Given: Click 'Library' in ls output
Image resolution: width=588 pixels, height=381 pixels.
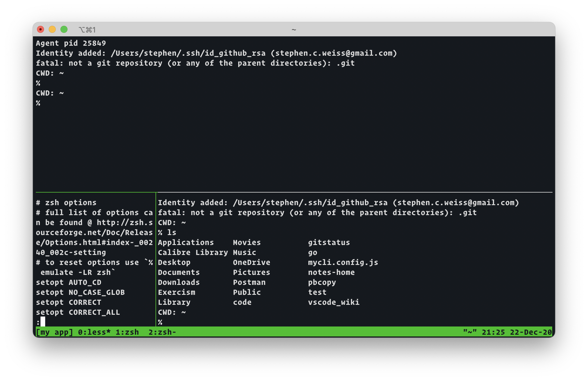Looking at the screenshot, I should coord(174,302).
